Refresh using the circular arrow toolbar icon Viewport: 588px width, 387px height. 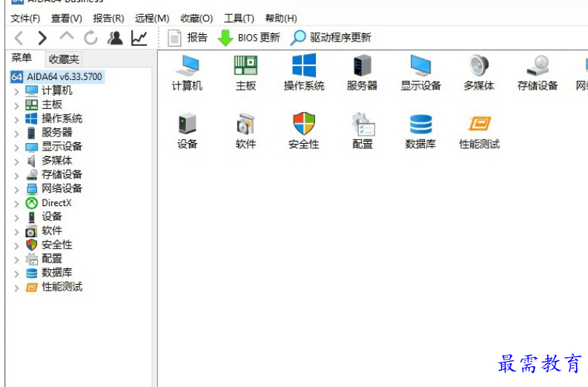(x=90, y=38)
